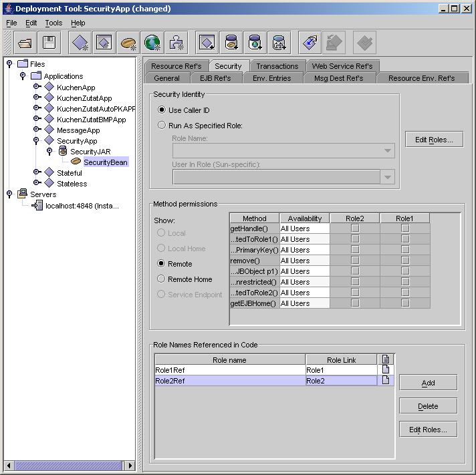The image size is (476, 475).
Task: Switch to the General tab
Action: [x=166, y=78]
